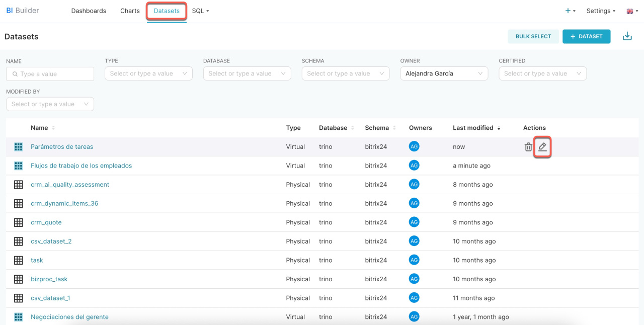Expand the Type filter dropdown
Image resolution: width=644 pixels, height=325 pixels.
click(148, 73)
